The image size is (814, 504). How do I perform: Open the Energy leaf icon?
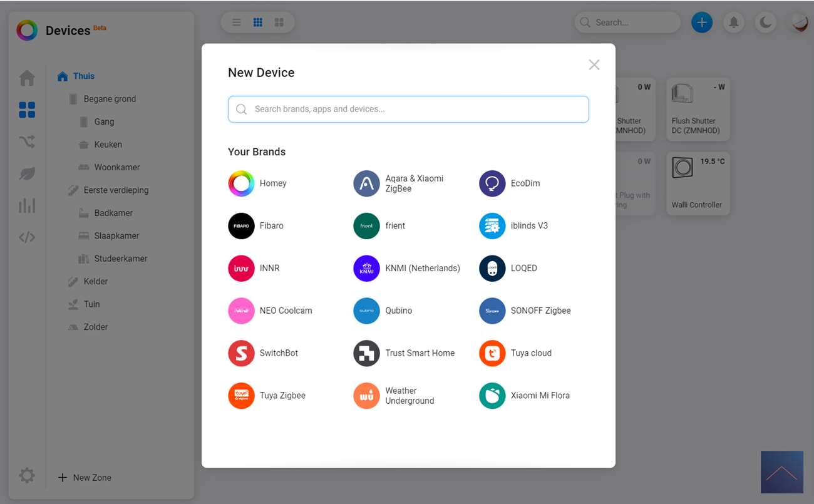tap(27, 174)
